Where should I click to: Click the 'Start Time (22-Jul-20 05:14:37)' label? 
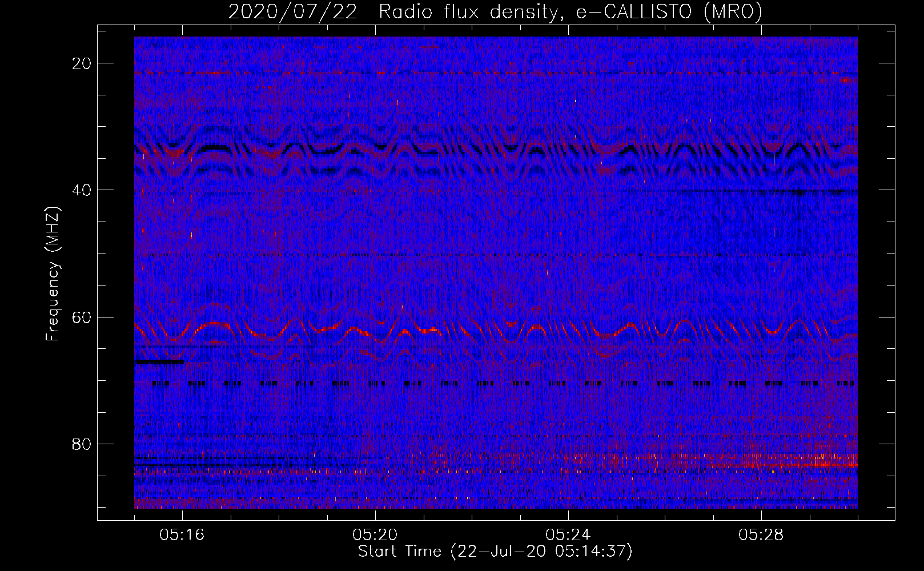point(495,552)
